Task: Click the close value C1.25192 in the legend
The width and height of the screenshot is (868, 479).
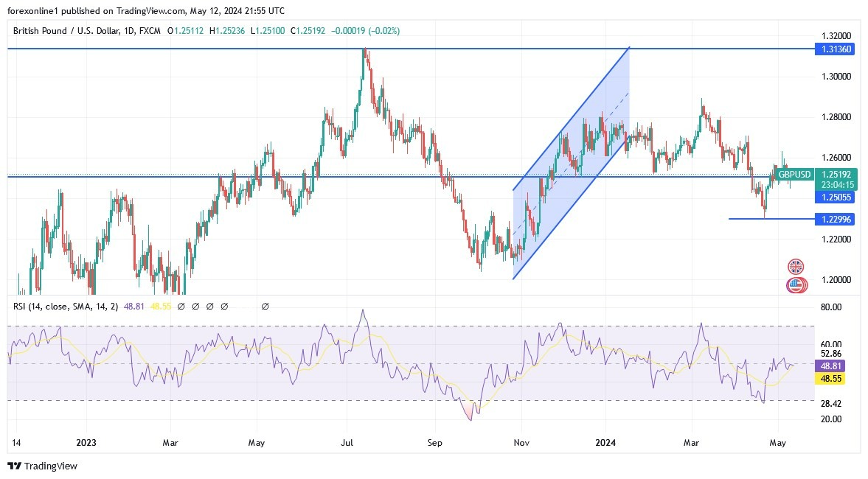Action: coord(308,31)
